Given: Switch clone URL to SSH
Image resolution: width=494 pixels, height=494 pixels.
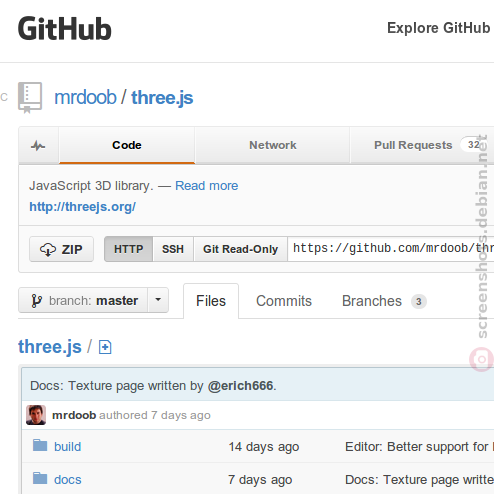Looking at the screenshot, I should (x=173, y=249).
